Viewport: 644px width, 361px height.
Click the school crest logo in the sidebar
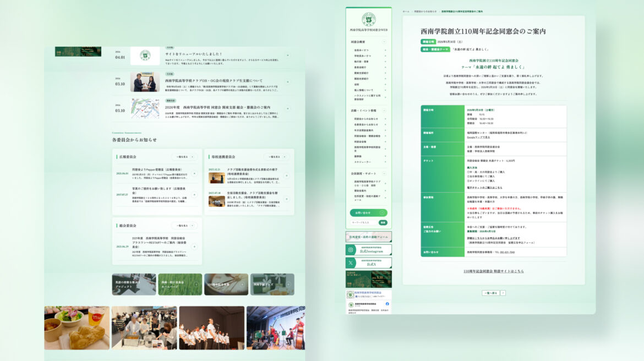click(x=368, y=19)
